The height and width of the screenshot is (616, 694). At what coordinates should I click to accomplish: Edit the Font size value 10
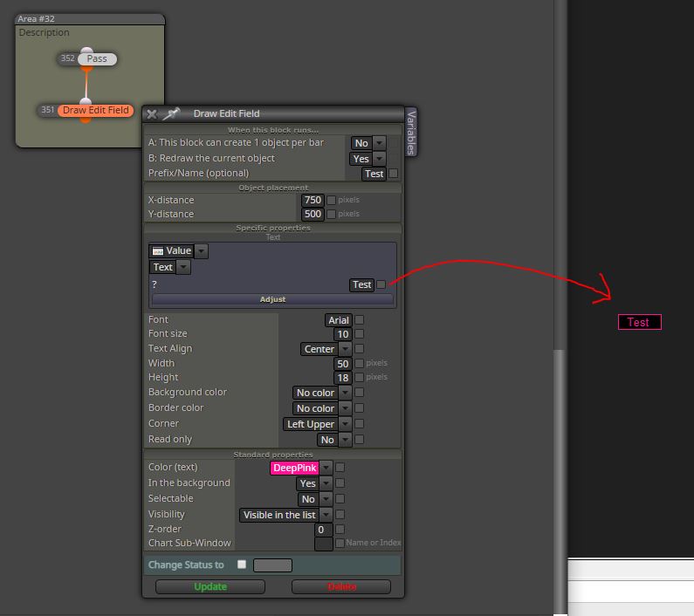(343, 334)
